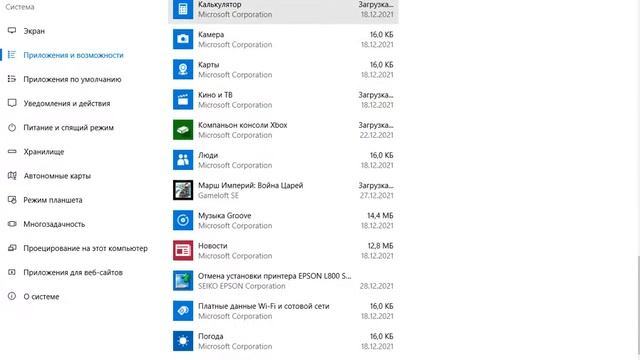Select Марш Империй: Война Царей entry
Screen dimensions: 640x360
(283, 190)
